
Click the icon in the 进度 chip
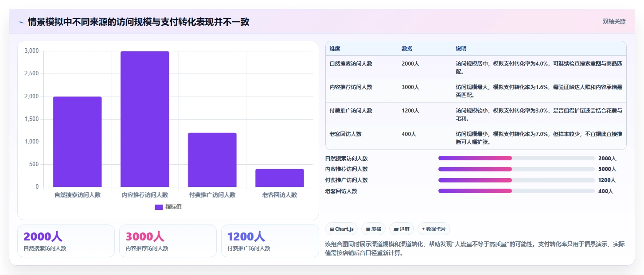click(396, 229)
